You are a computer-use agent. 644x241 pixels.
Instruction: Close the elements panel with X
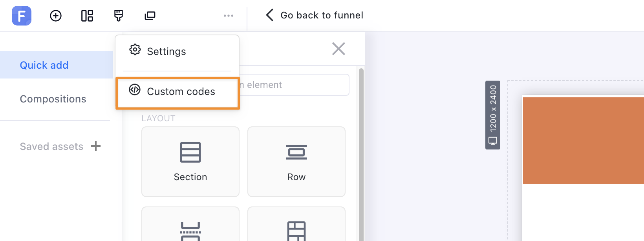tap(338, 49)
